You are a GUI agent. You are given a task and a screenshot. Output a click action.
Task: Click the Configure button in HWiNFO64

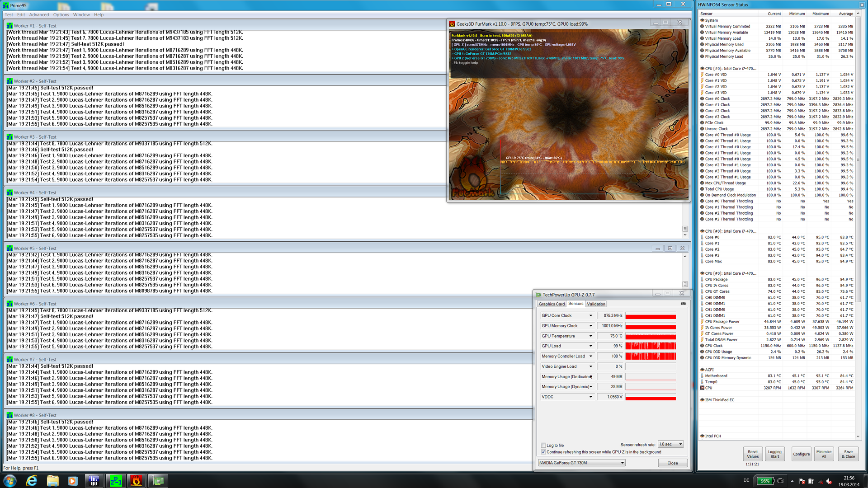(x=801, y=454)
